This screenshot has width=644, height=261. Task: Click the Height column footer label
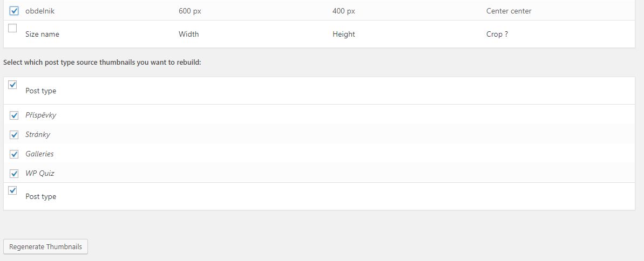pos(344,34)
